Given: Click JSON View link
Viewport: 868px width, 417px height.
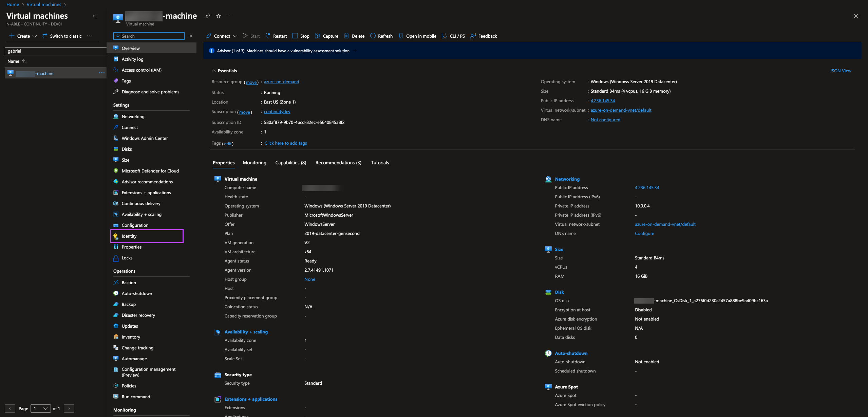Looking at the screenshot, I should point(840,71).
